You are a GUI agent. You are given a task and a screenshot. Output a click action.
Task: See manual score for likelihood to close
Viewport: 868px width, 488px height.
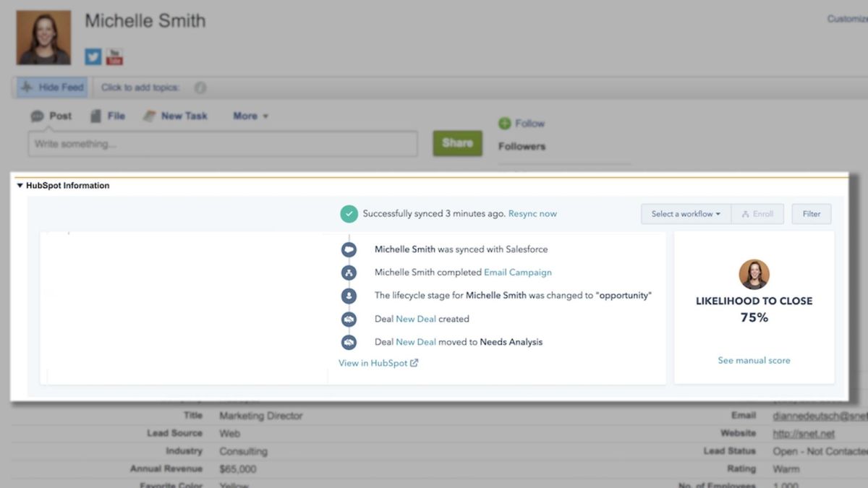click(754, 360)
